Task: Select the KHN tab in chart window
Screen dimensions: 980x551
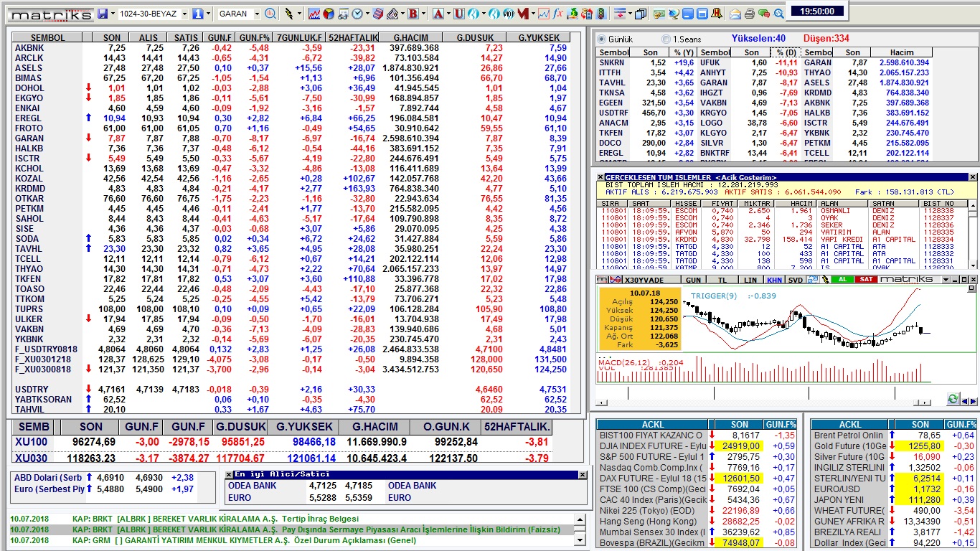Action: pos(774,280)
